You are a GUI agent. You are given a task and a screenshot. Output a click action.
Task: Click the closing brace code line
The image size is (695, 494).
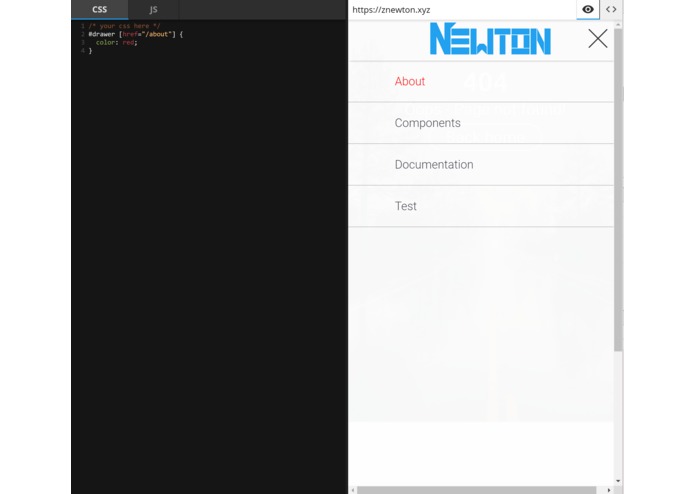pos(90,51)
